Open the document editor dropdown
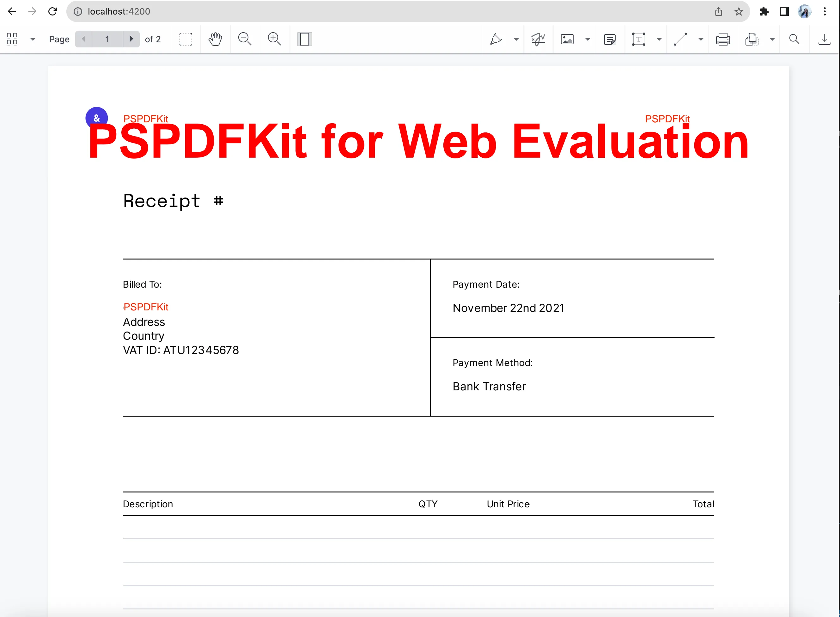 pyautogui.click(x=772, y=39)
